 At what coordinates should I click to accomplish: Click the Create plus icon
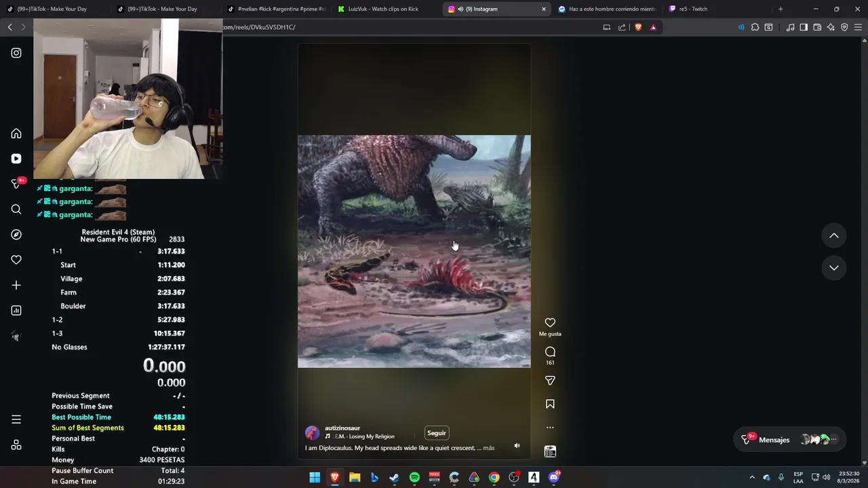[x=16, y=285]
